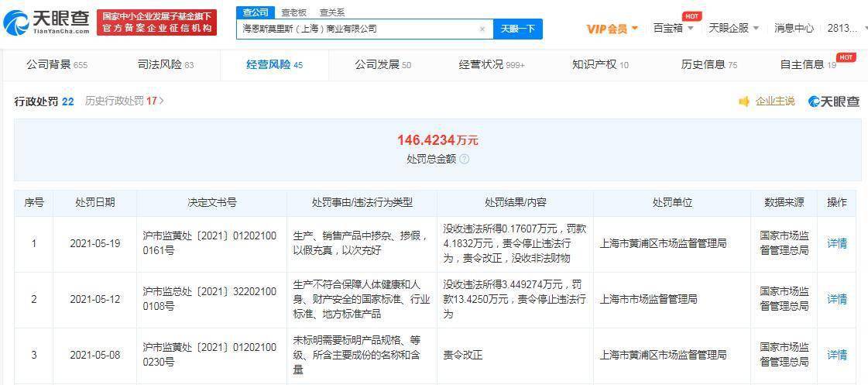Click the company name search field

tap(357, 29)
